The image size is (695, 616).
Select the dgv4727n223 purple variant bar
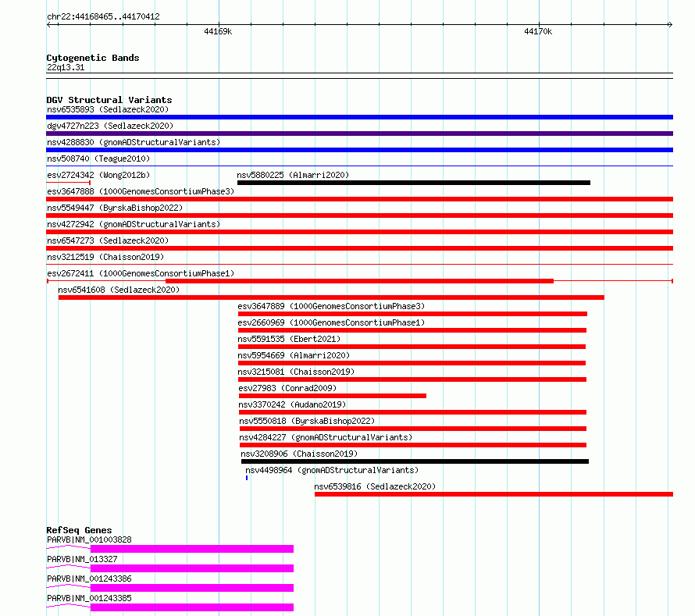click(359, 134)
